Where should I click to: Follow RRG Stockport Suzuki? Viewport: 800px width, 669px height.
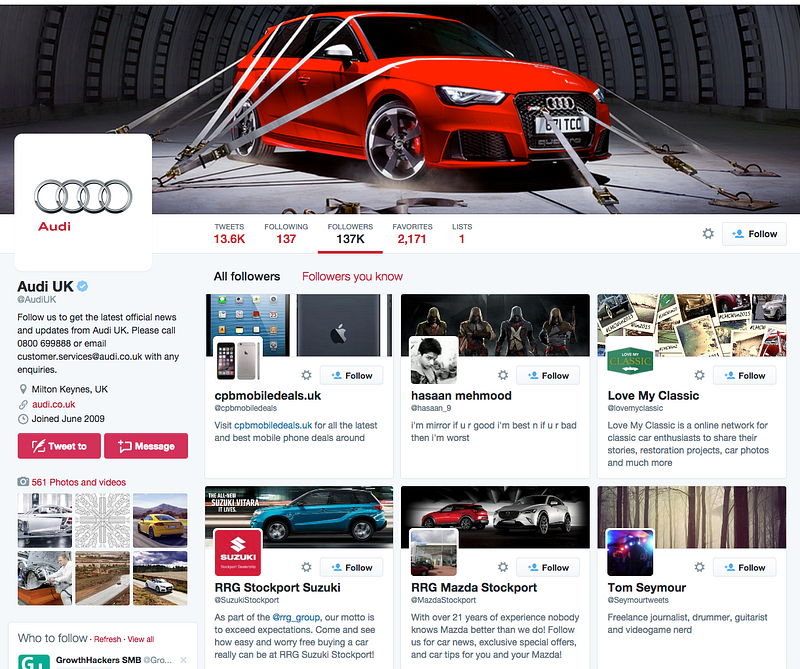[x=352, y=567]
